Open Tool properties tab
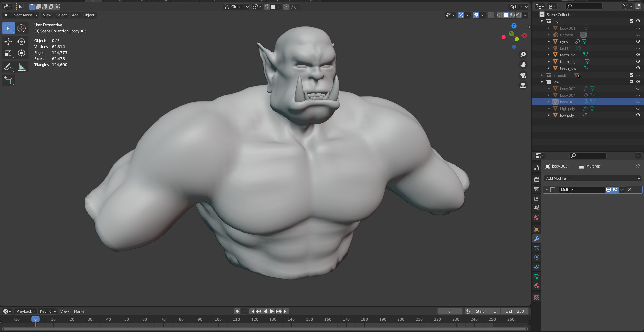 [537, 167]
